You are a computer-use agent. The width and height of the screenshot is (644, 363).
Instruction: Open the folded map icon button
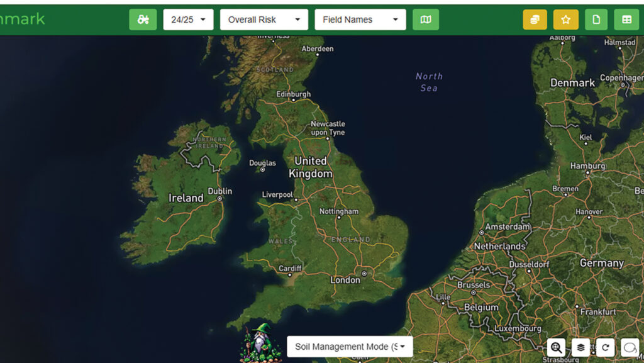coord(426,20)
